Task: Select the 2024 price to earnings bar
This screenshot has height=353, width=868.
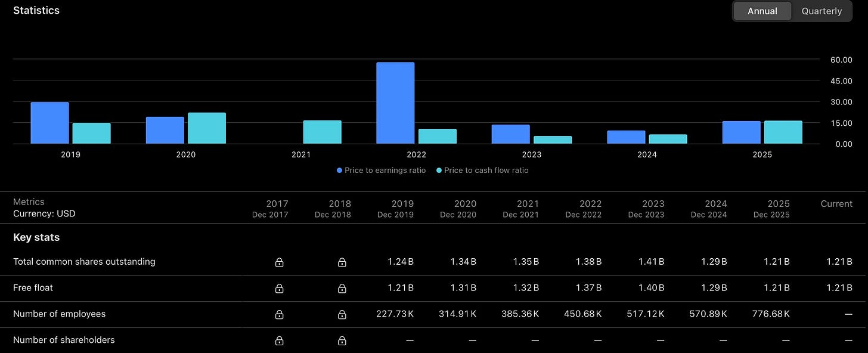Action: pyautogui.click(x=626, y=137)
